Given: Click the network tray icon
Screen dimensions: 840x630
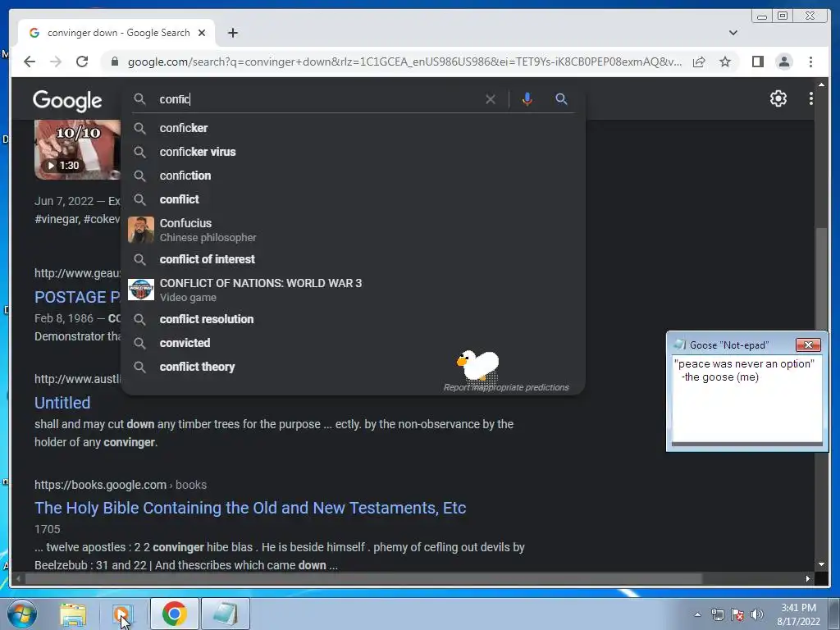Looking at the screenshot, I should [x=717, y=614].
